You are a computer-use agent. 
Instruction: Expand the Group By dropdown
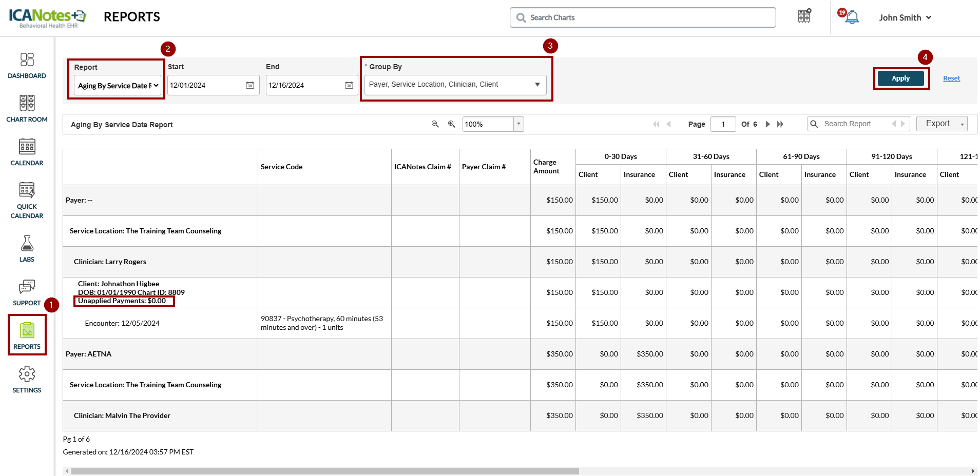455,85
